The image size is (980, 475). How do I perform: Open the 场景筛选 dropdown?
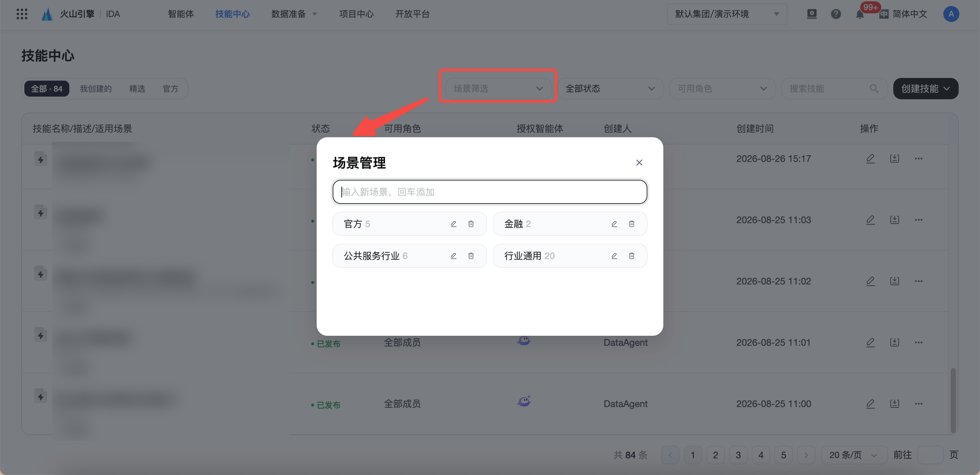tap(498, 89)
